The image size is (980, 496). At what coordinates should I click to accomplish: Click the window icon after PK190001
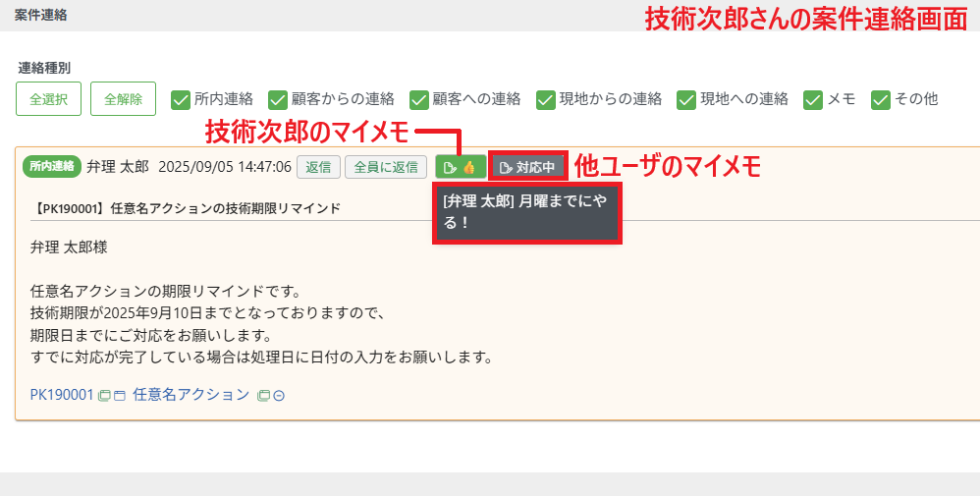tap(119, 396)
